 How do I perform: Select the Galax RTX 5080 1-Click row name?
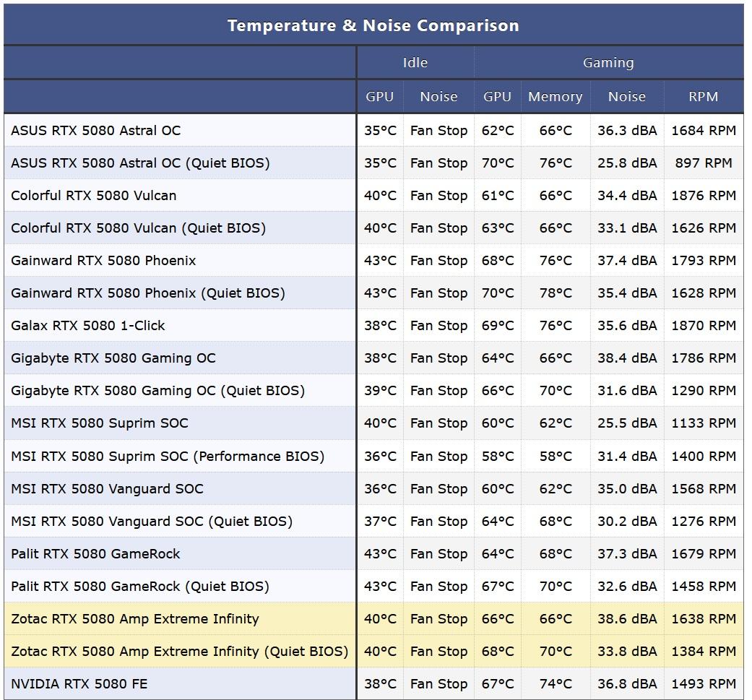[88, 326]
